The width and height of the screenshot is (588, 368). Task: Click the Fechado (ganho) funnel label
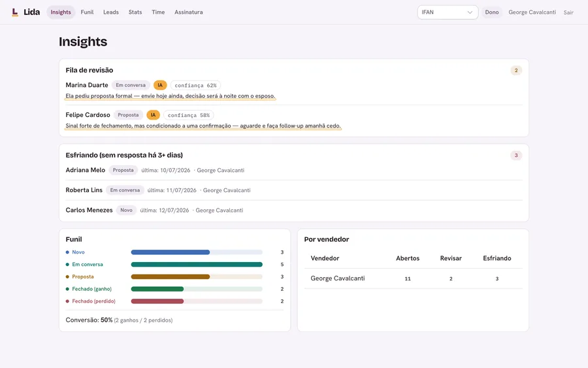tap(92, 289)
